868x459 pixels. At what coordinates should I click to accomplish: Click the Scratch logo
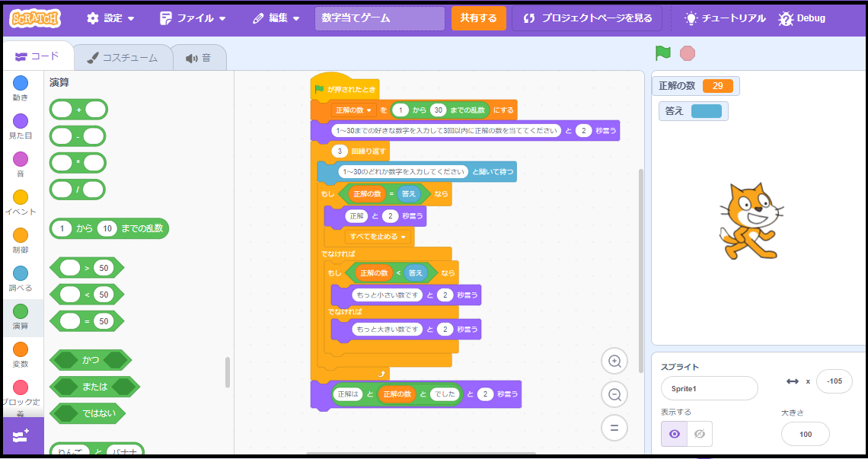(x=35, y=18)
